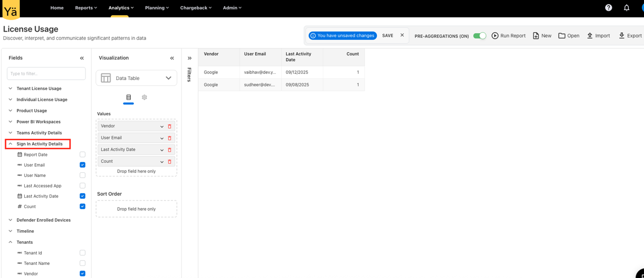Open the Count value options arrow

point(162,162)
